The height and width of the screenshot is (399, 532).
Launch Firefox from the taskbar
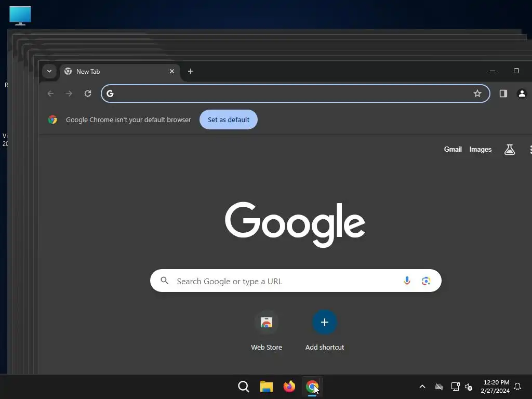(289, 387)
